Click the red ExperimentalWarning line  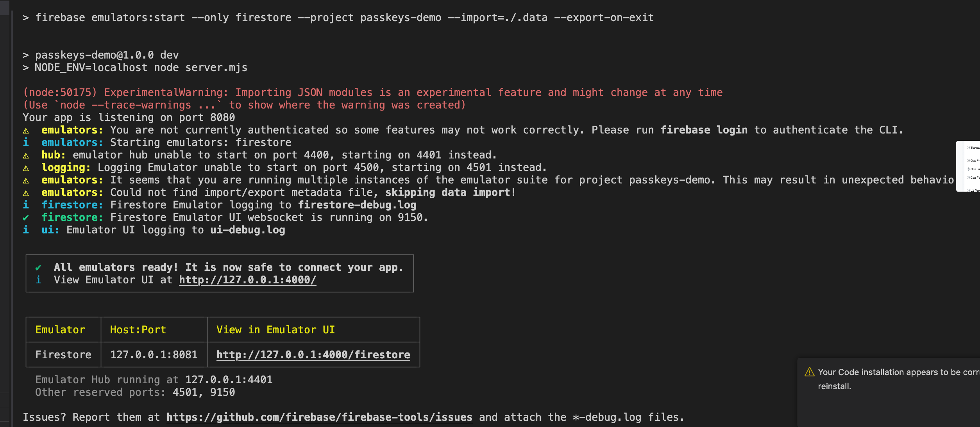(373, 93)
